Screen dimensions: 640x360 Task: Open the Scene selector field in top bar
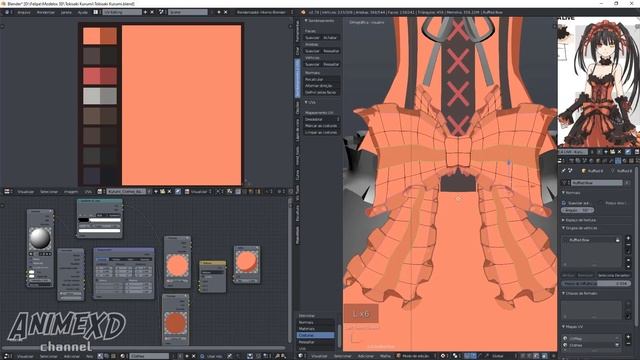click(188, 12)
